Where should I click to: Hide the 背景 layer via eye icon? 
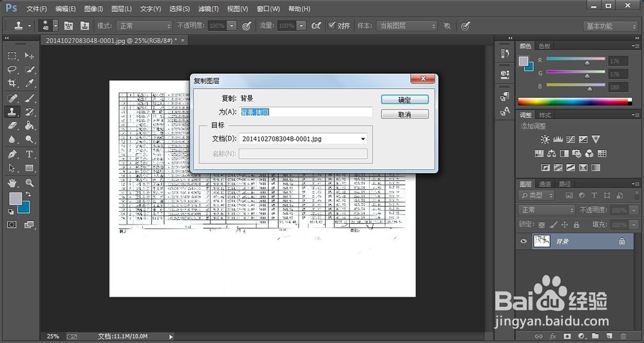[x=523, y=241]
